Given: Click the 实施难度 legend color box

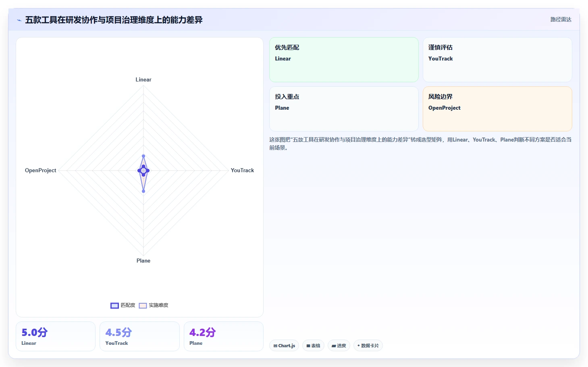Looking at the screenshot, I should (143, 306).
